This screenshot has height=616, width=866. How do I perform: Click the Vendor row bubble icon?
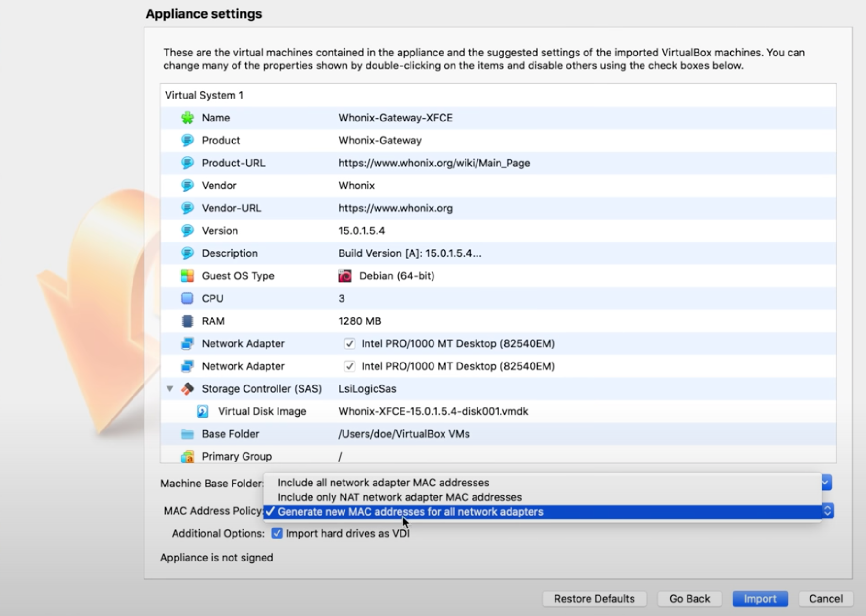pyautogui.click(x=187, y=185)
